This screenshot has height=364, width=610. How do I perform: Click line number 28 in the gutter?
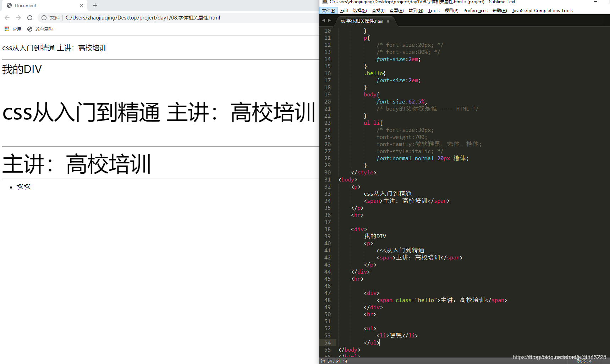[328, 158]
